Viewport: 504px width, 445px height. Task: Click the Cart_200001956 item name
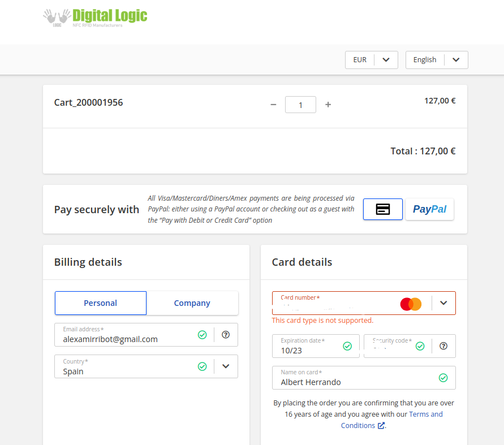[88, 102]
